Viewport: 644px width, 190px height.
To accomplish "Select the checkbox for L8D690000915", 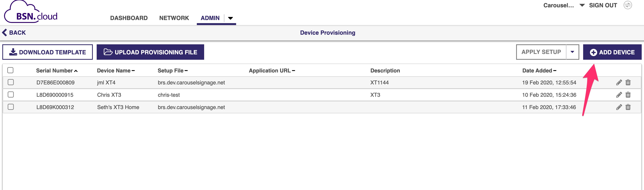I will [11, 94].
